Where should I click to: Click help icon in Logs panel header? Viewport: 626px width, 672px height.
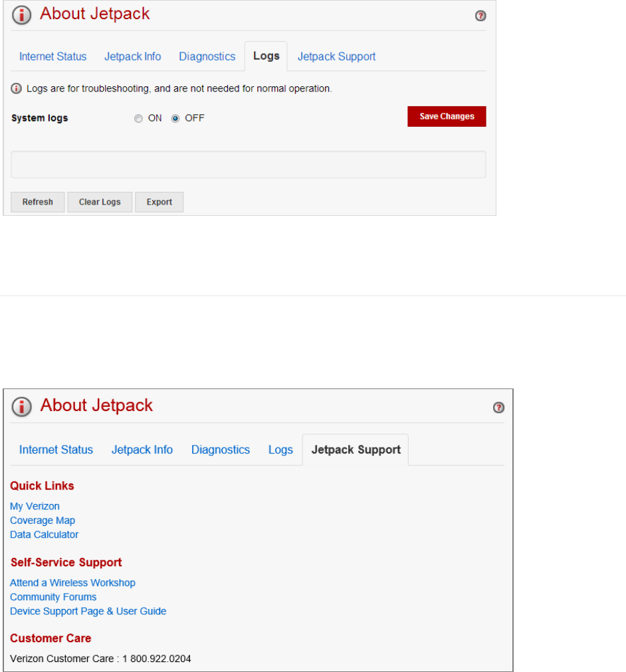480,16
